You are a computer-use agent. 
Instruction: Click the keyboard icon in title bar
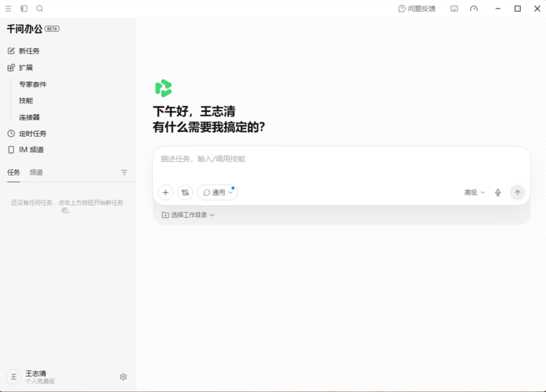point(454,9)
